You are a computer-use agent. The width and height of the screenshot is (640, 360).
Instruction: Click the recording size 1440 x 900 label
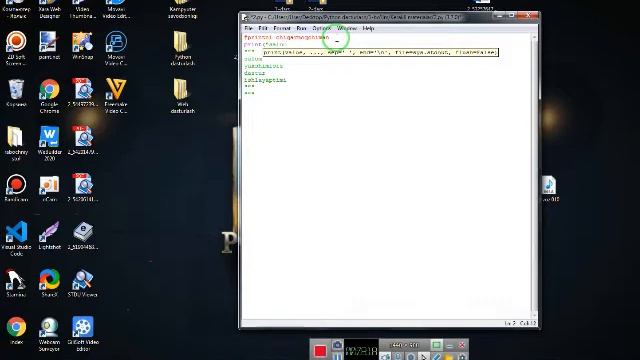tap(404, 345)
